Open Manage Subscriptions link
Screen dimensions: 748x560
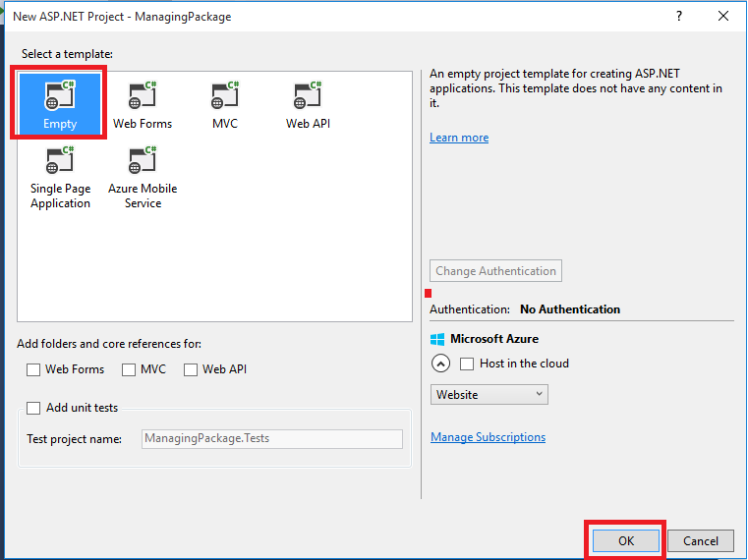488,437
